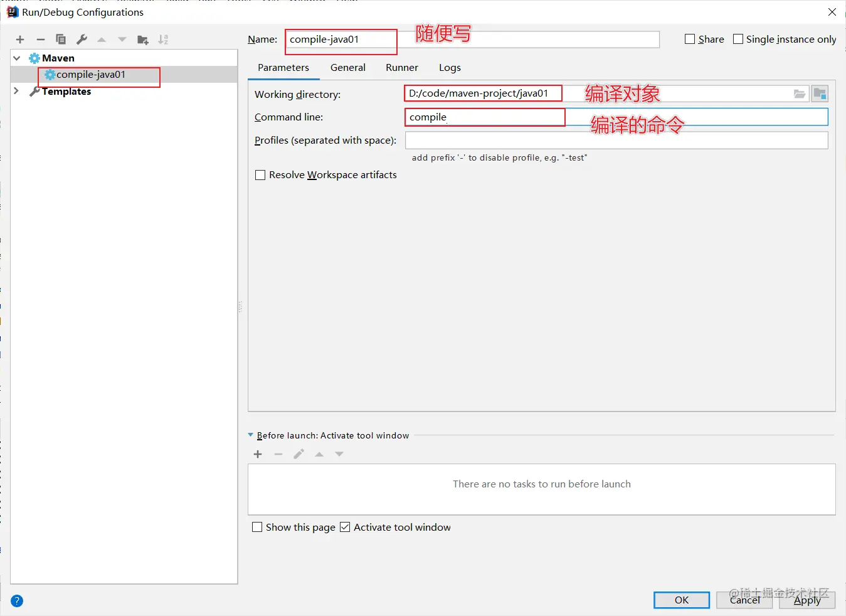Click the Cancel button

click(x=745, y=600)
